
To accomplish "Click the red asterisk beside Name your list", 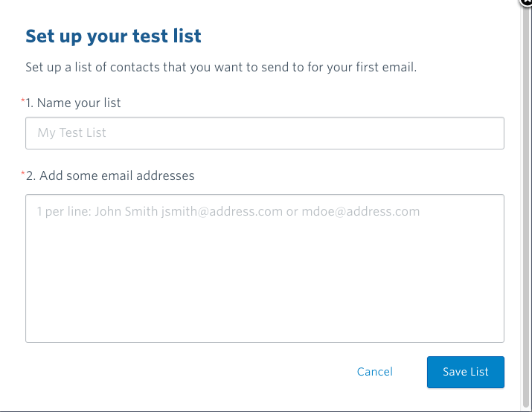I will [23, 100].
